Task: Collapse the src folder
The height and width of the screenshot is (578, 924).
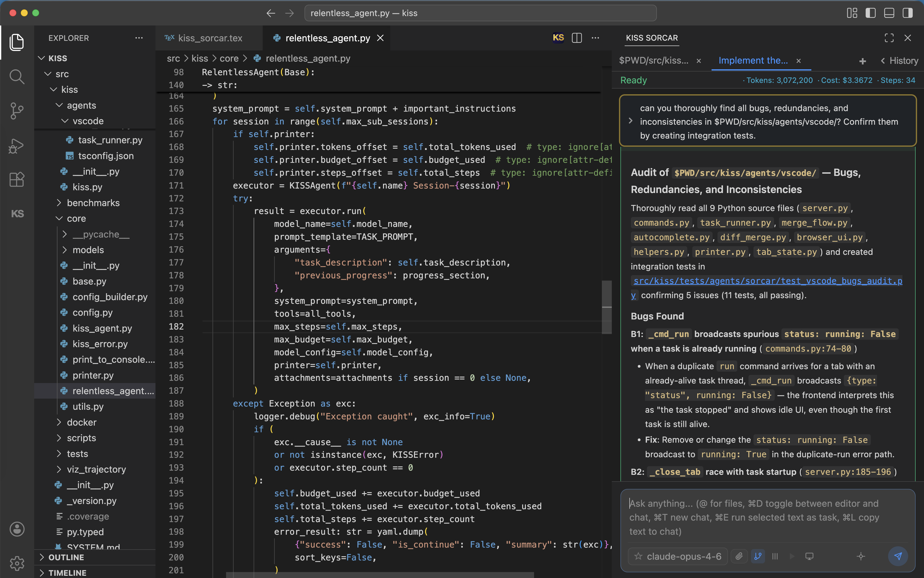Action: point(48,74)
